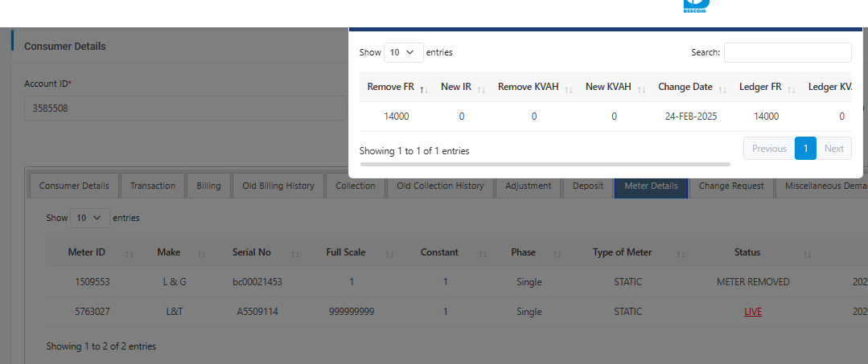The height and width of the screenshot is (364, 868).
Task: Click the popup horizontal scrollbar
Action: [x=545, y=164]
